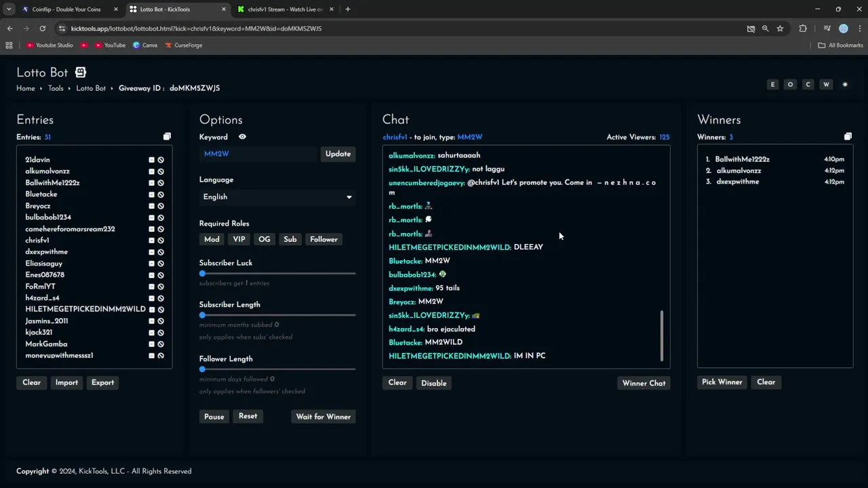This screenshot has width=868, height=488.
Task: Toggle checkbox for moneyupwithmesssz1 entry
Action: click(151, 356)
